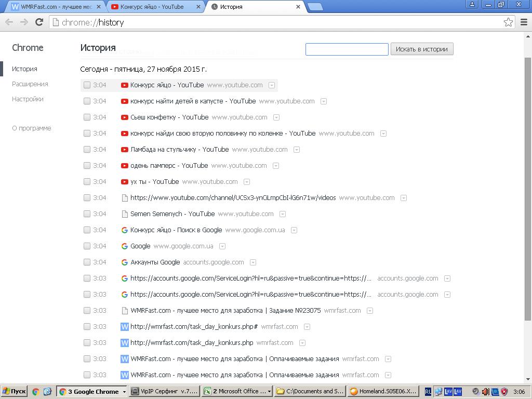Open the Chrome hamburger menu
The height and width of the screenshot is (399, 532).
pos(524,22)
